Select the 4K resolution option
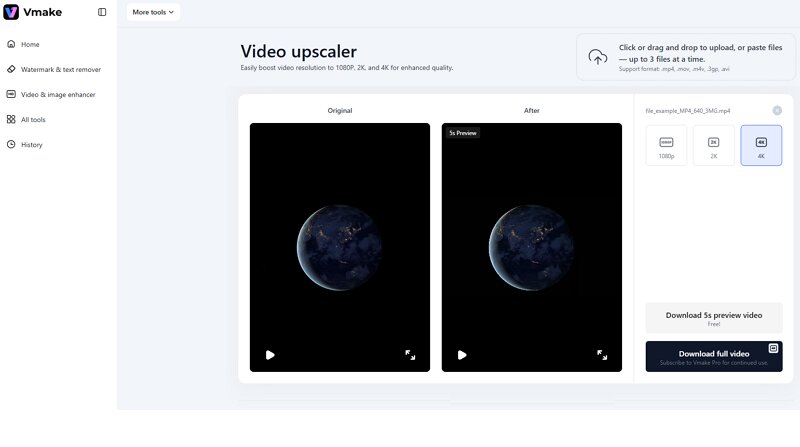Image resolution: width=800 pixels, height=447 pixels. click(761, 146)
